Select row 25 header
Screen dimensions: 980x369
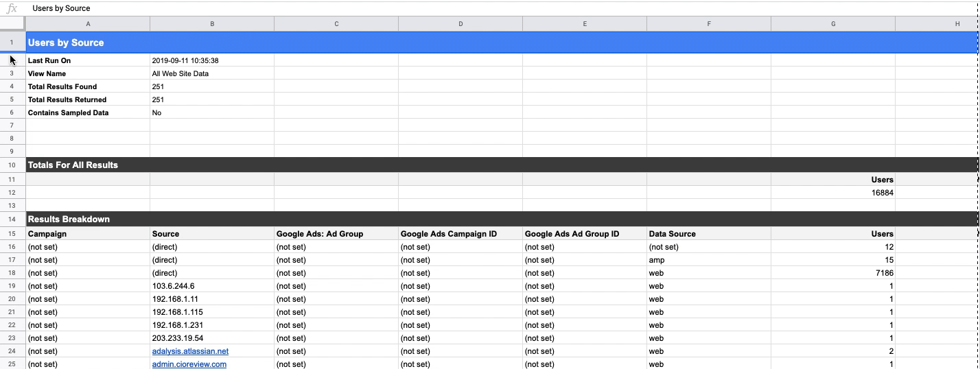pyautogui.click(x=12, y=364)
